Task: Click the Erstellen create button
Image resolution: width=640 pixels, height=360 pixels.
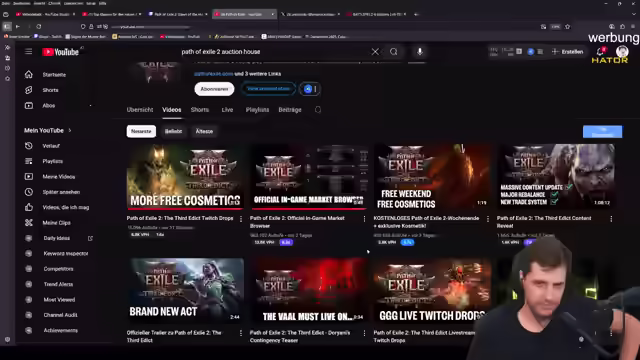Action: [567, 52]
